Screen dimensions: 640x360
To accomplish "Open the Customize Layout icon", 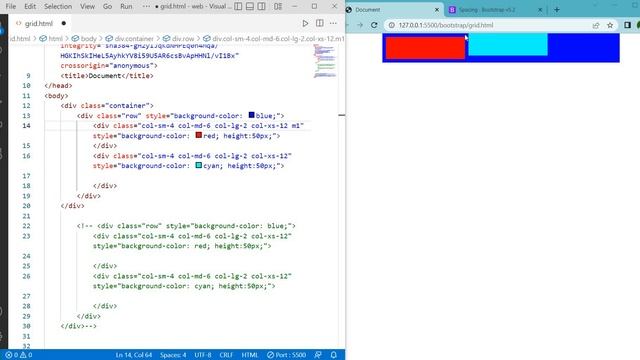I will (x=278, y=7).
